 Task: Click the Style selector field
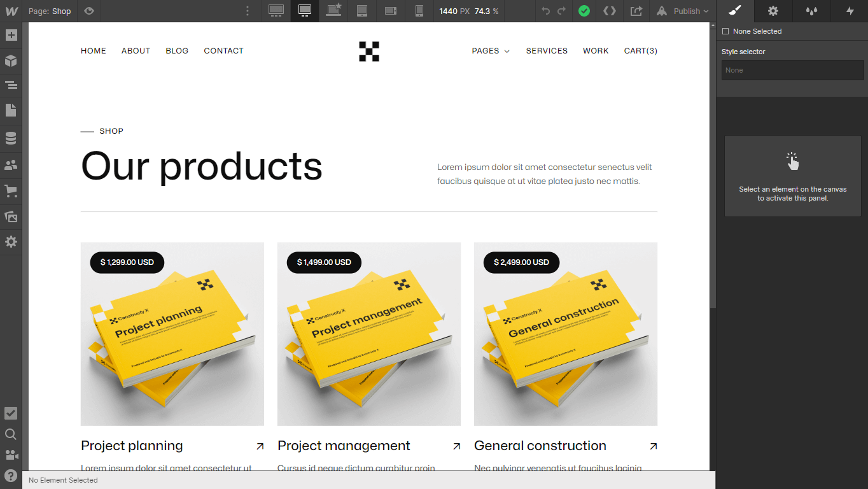[792, 70]
